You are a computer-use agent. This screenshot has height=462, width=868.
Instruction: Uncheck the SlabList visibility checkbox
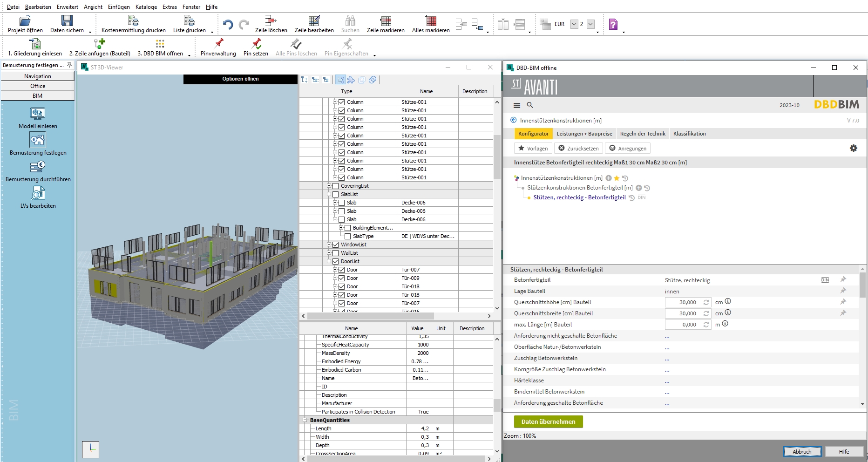tap(336, 194)
